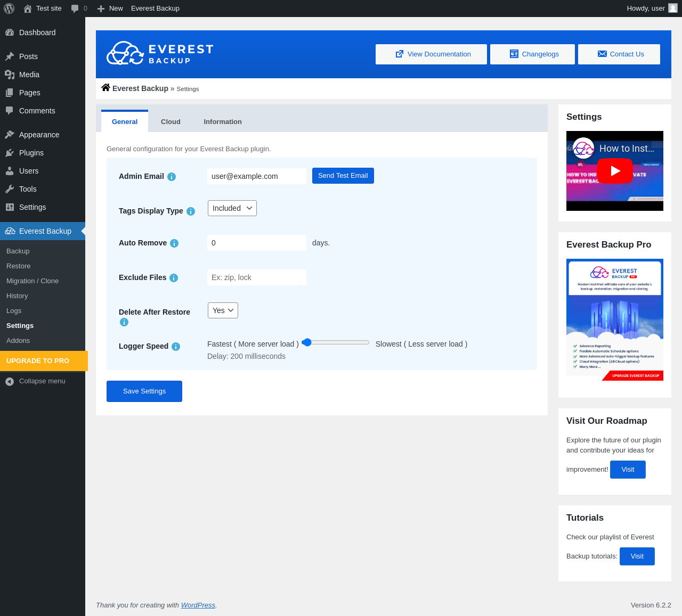682x616 pixels.
Task: Switch to the Cloud tab
Action: pos(170,121)
